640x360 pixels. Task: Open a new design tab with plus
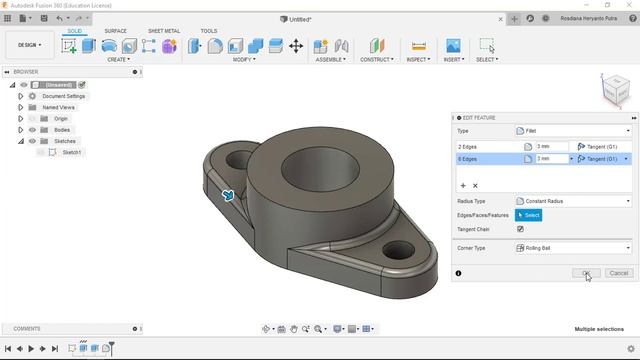click(x=514, y=19)
